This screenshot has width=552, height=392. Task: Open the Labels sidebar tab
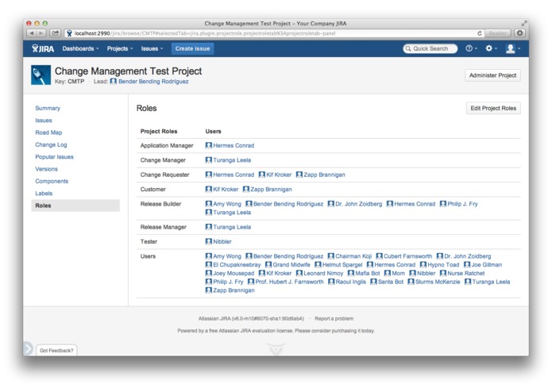coord(44,193)
